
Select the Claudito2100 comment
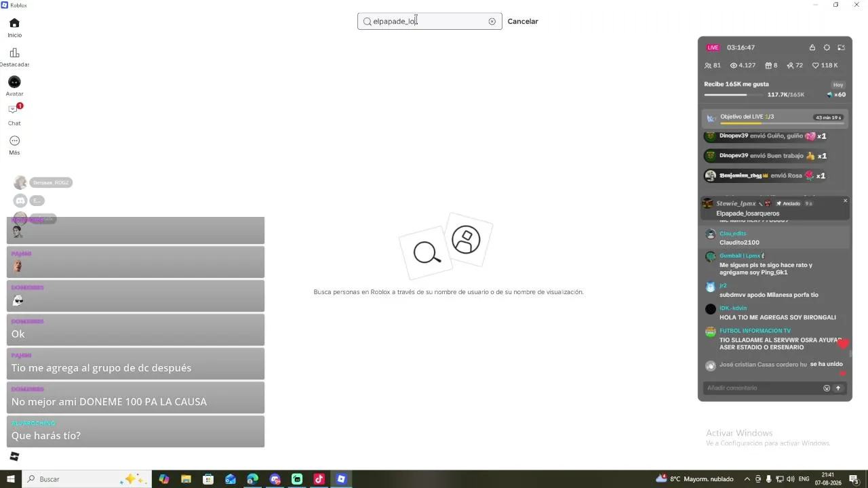(x=739, y=243)
